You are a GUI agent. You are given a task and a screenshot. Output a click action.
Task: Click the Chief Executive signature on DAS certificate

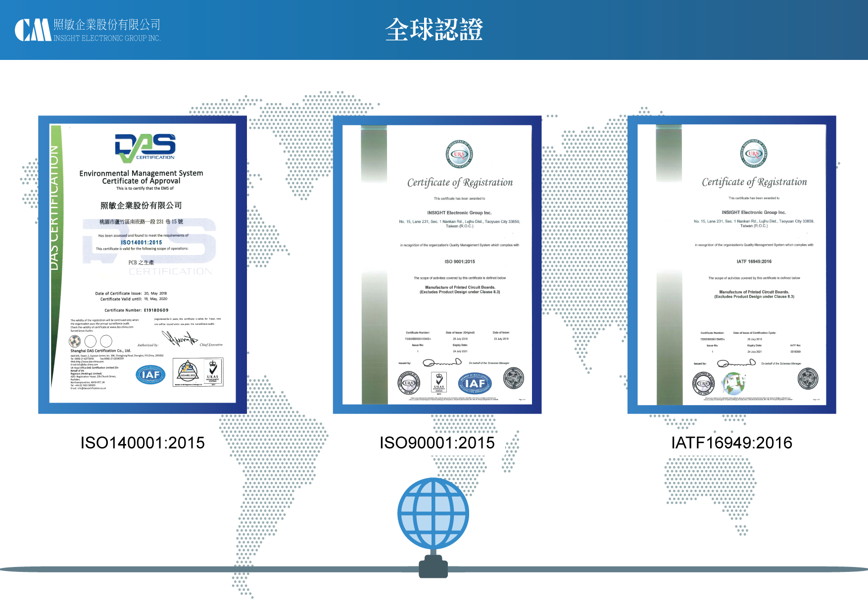(180, 339)
